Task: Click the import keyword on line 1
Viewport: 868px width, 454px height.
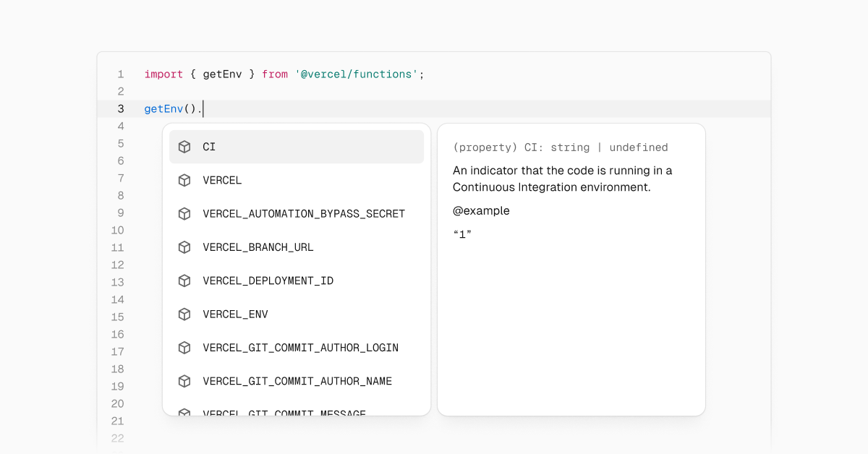Action: [x=164, y=74]
